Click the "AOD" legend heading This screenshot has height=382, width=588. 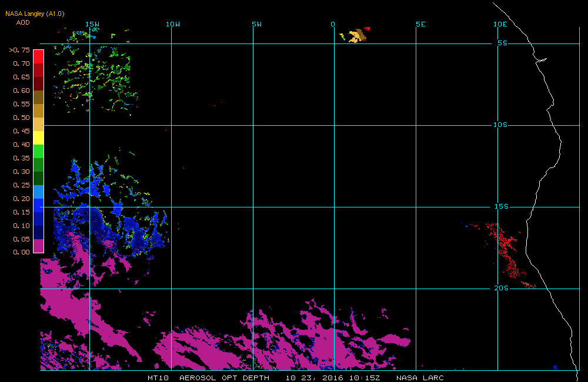pos(23,22)
